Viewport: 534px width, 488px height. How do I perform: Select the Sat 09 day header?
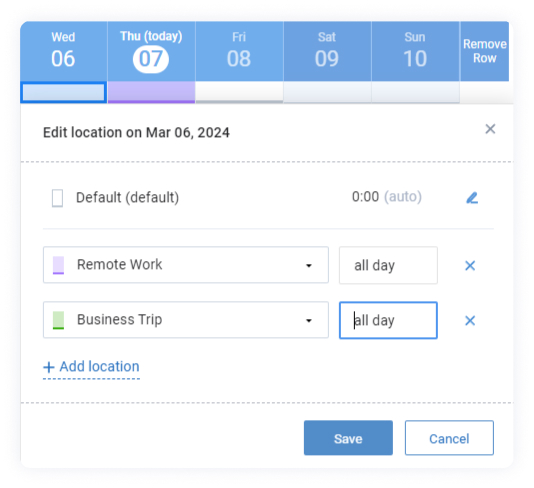click(x=327, y=52)
